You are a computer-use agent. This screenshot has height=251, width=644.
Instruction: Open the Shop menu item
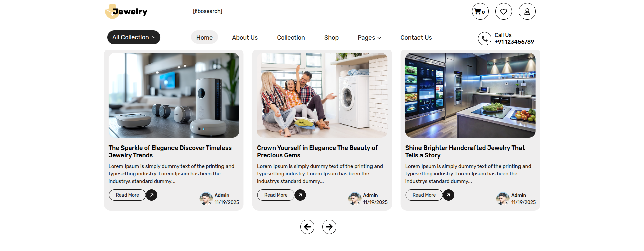coord(331,38)
